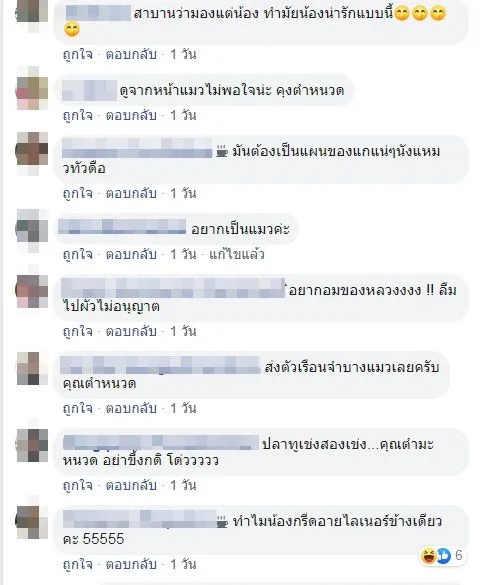Reply to the eyeliner comment ending 55555

[131, 564]
